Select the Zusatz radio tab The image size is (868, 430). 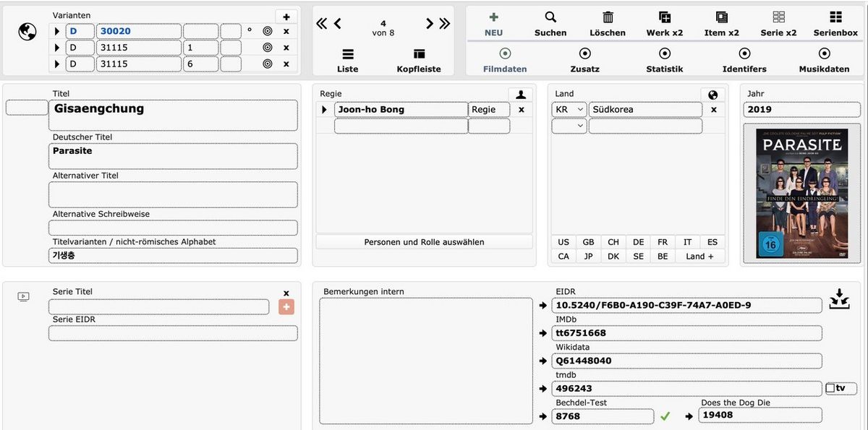coord(585,53)
